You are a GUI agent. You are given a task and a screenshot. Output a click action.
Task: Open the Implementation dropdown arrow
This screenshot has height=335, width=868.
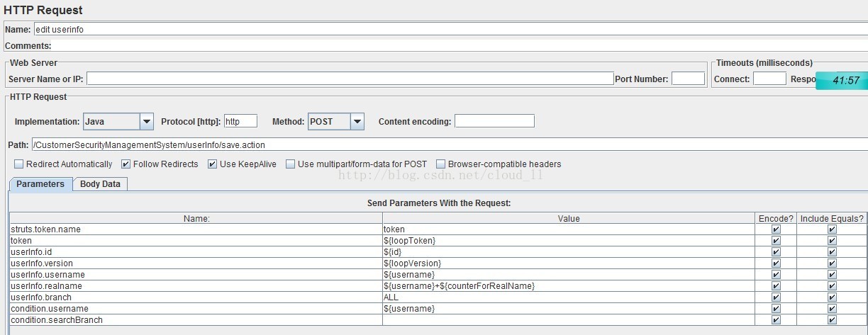147,122
